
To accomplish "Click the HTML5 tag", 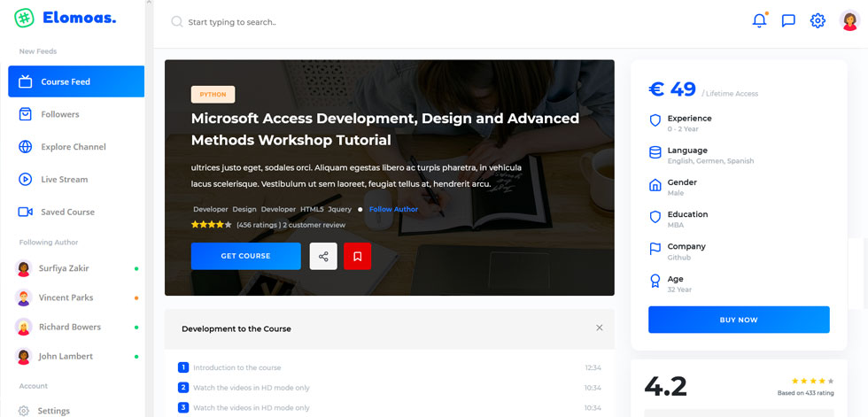I will click(312, 209).
